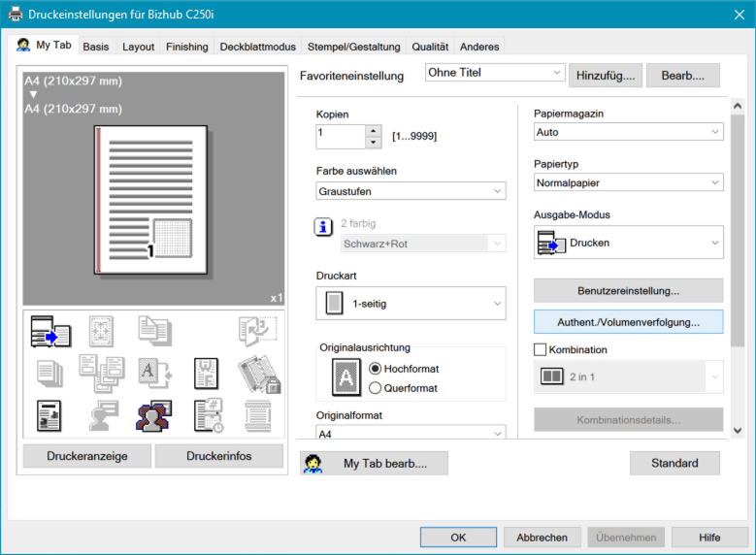Click the locked copy security icon
Viewport: 756px width, 555px height.
pos(258,374)
